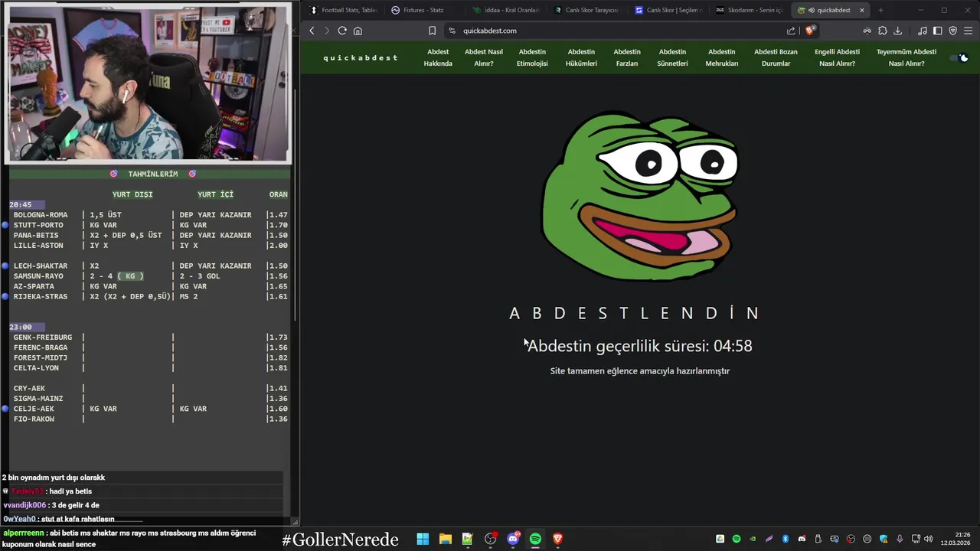Click the microphone tray icon
Screen dimensions: 980x551
[x=900, y=539]
